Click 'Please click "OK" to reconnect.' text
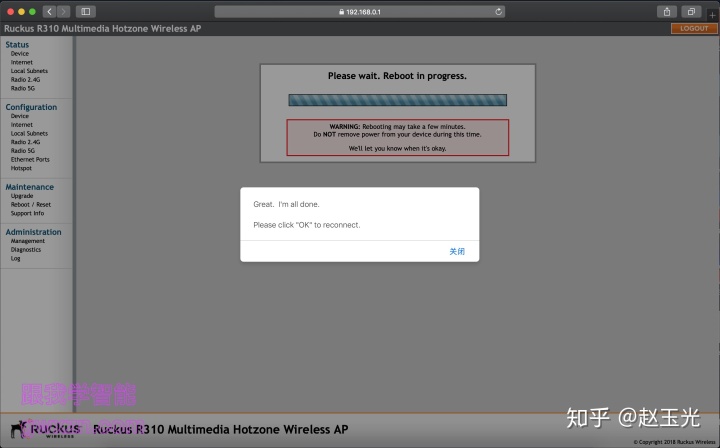The width and height of the screenshot is (720, 448). (307, 225)
